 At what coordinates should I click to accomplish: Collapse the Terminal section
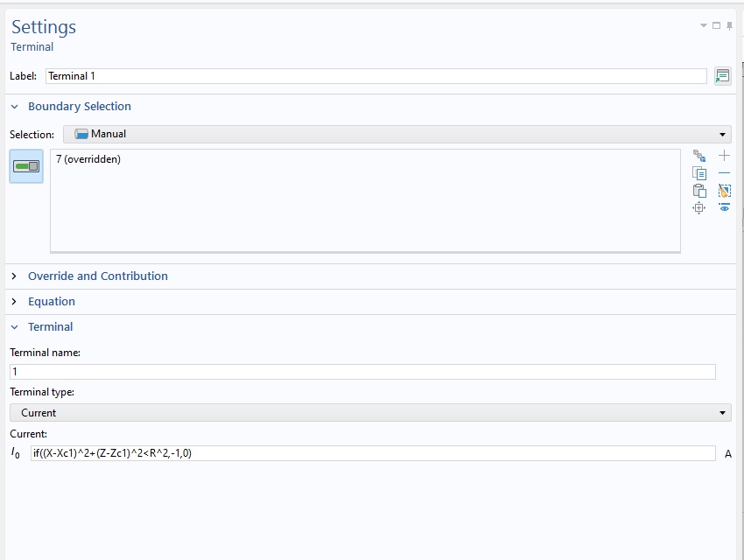[50, 326]
